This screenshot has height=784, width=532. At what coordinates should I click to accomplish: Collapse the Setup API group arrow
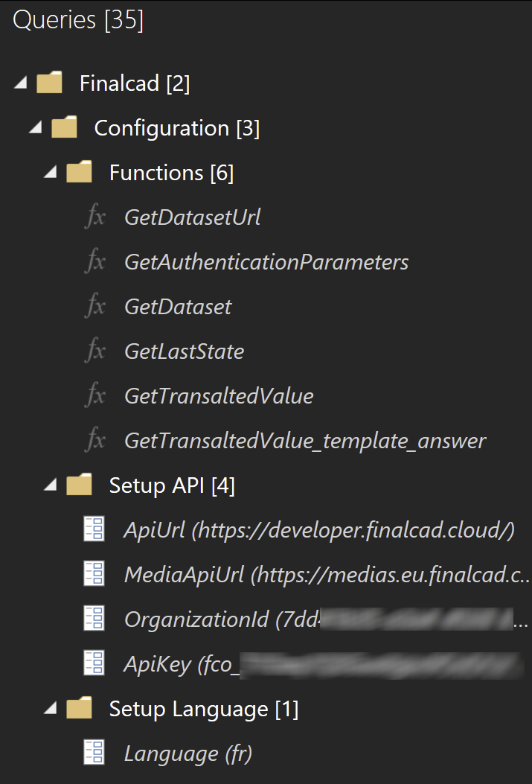[x=50, y=485]
